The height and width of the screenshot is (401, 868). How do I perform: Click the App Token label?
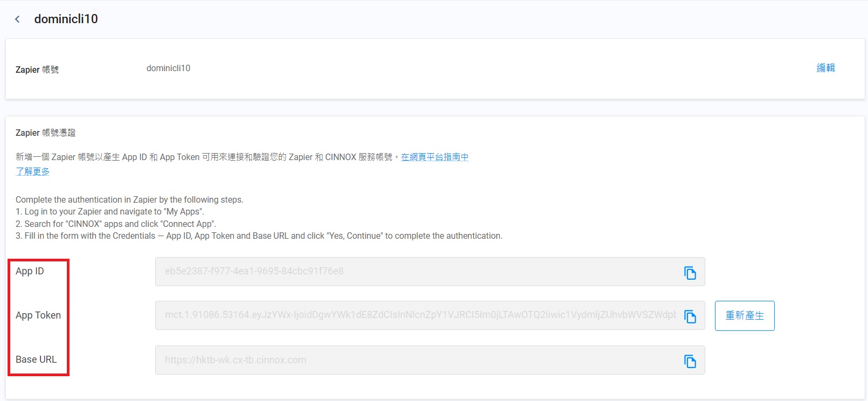pos(38,315)
